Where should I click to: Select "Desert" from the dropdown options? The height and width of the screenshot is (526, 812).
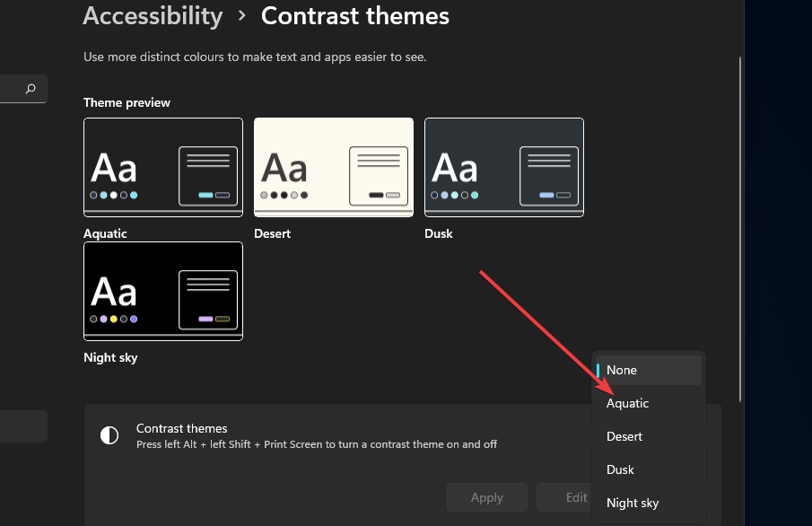pos(624,436)
